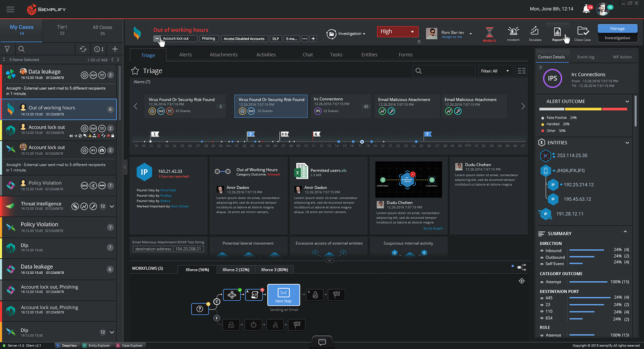The image size is (644, 349).
Task: Open the Filter: All dropdown
Action: tap(495, 71)
